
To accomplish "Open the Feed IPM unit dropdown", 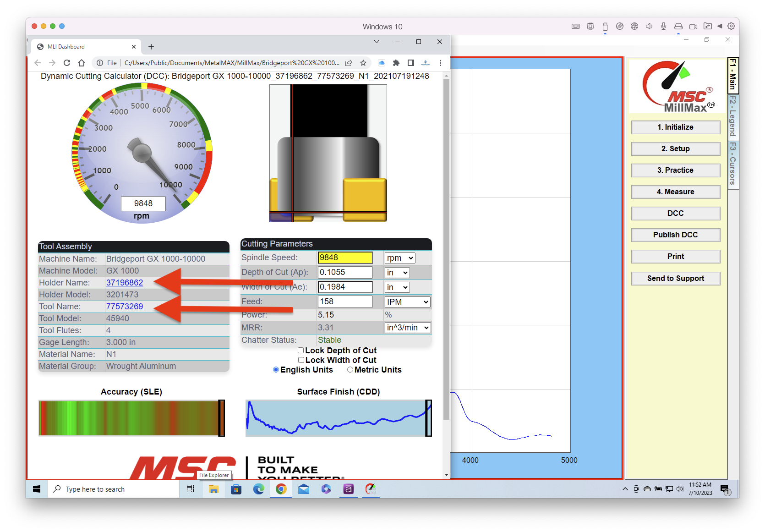I will (x=408, y=302).
